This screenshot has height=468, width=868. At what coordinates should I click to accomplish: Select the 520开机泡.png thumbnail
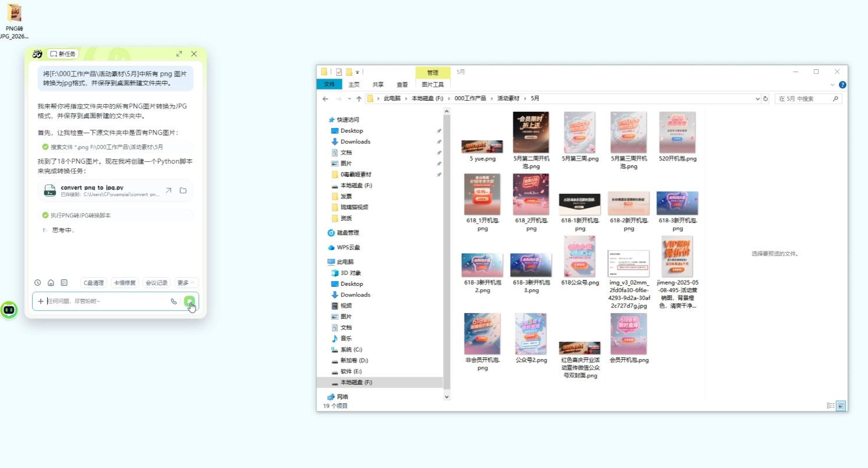tap(678, 137)
